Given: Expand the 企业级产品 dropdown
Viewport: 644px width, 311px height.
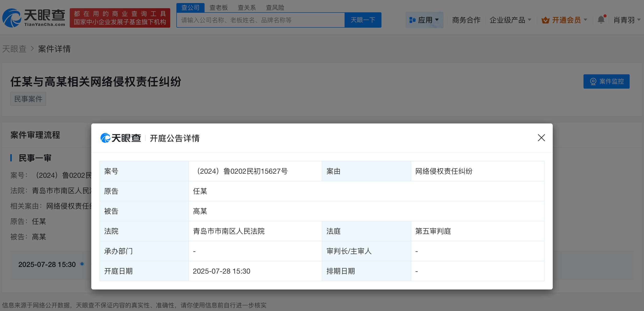Looking at the screenshot, I should [x=510, y=20].
